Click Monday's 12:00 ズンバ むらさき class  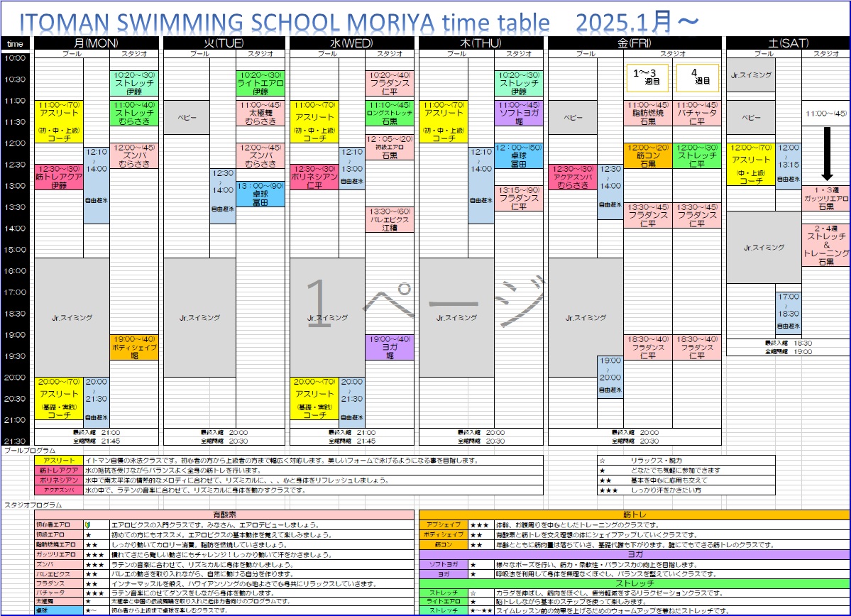(134, 155)
